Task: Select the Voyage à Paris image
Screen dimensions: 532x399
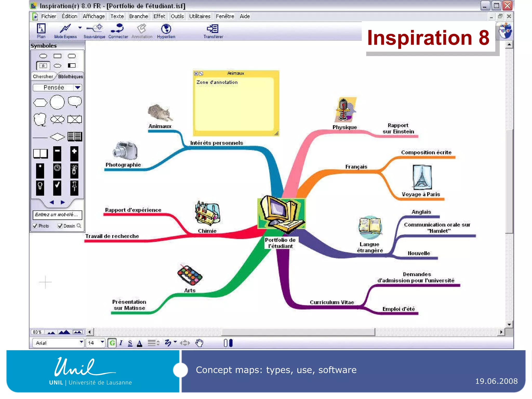Action: 422,177
